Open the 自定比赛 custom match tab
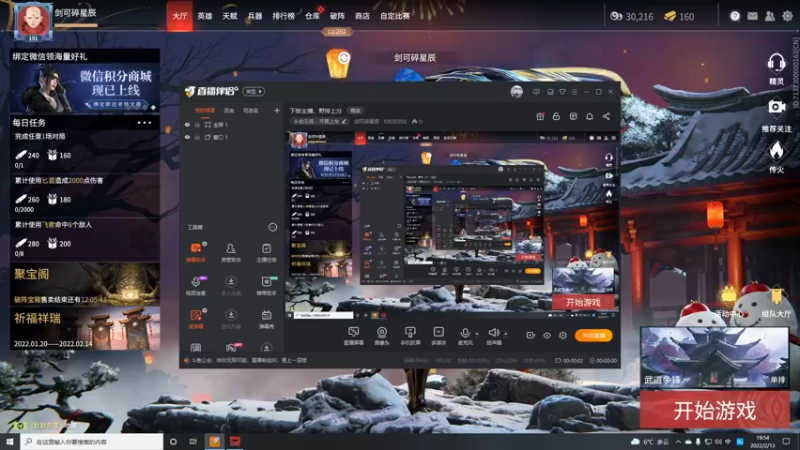800x450 pixels. (395, 16)
